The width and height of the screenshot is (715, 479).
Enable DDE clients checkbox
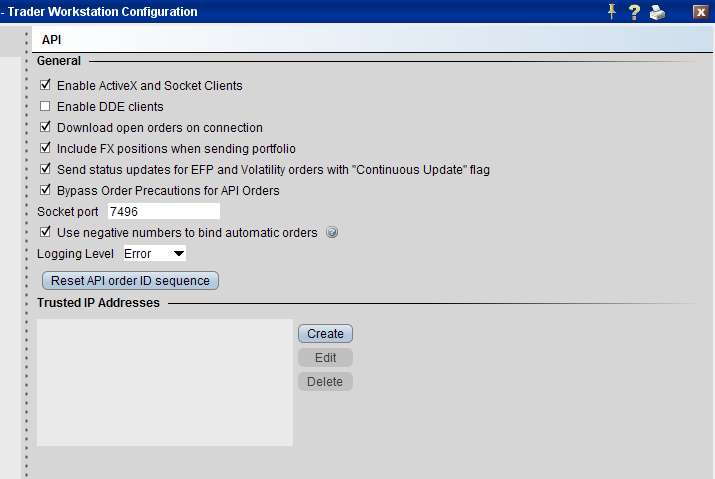pyautogui.click(x=44, y=107)
